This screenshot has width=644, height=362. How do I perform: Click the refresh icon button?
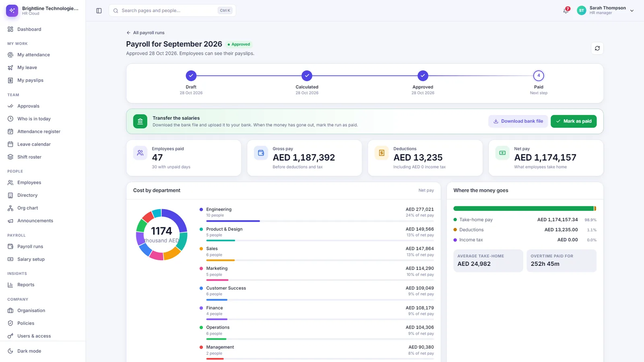click(597, 48)
